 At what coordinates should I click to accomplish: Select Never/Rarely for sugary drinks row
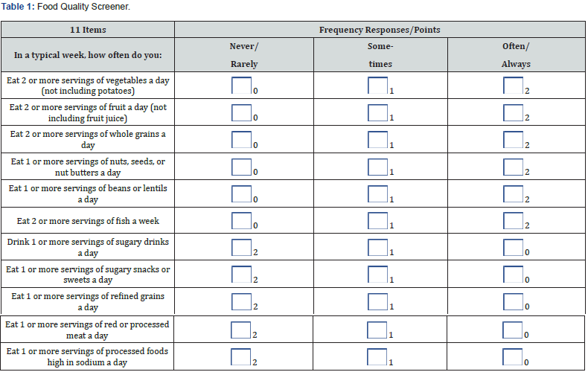[241, 248]
